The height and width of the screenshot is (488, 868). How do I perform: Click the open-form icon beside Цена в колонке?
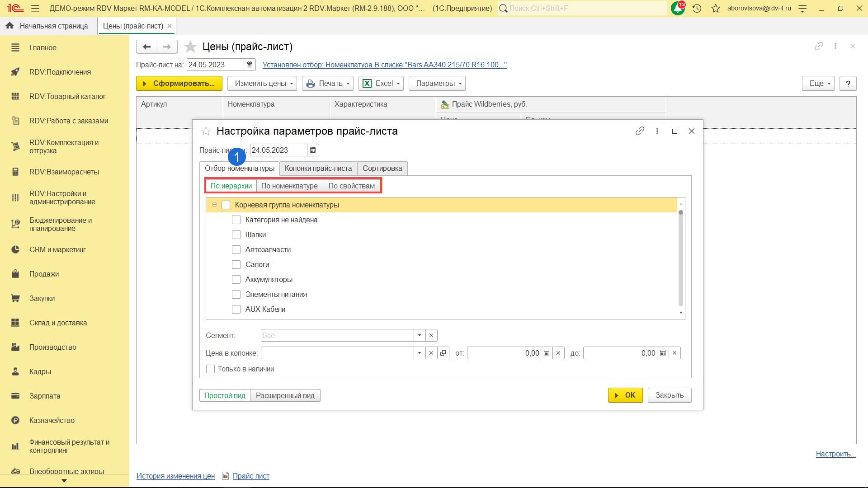coord(443,353)
